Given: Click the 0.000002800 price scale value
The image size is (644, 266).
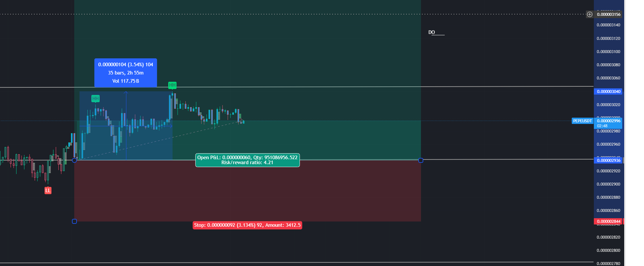Looking at the screenshot, I should click(609, 250).
